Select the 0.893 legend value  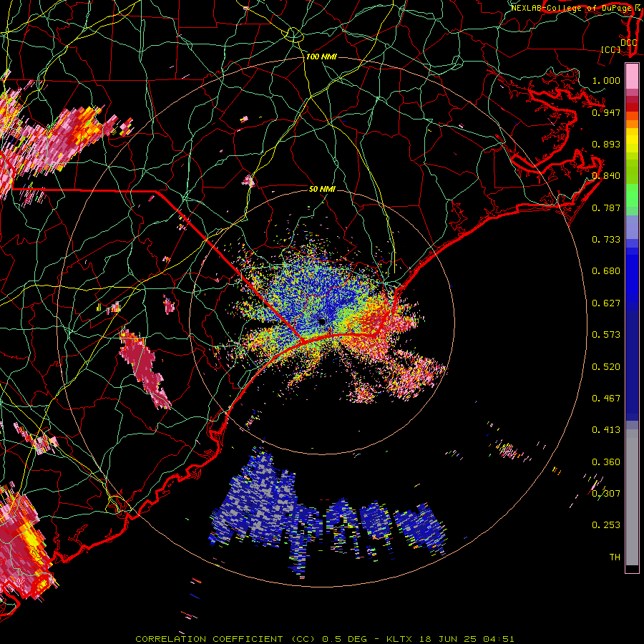coord(606,144)
